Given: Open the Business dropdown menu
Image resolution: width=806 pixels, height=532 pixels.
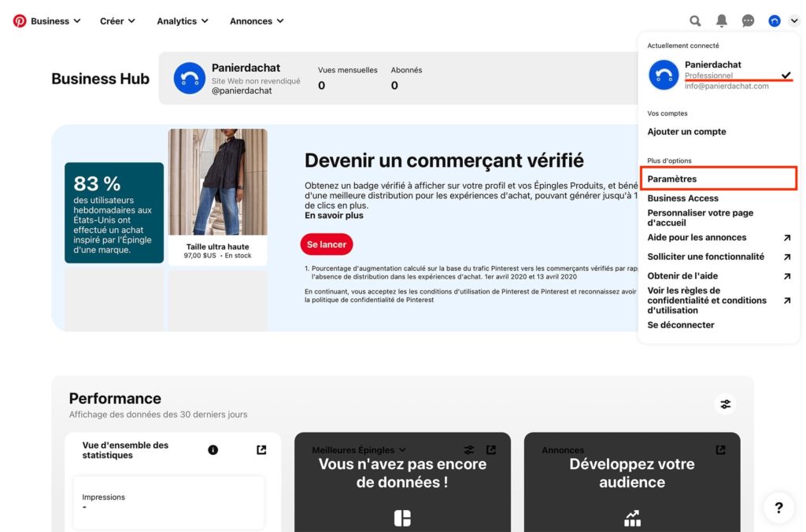Looking at the screenshot, I should tap(56, 21).
